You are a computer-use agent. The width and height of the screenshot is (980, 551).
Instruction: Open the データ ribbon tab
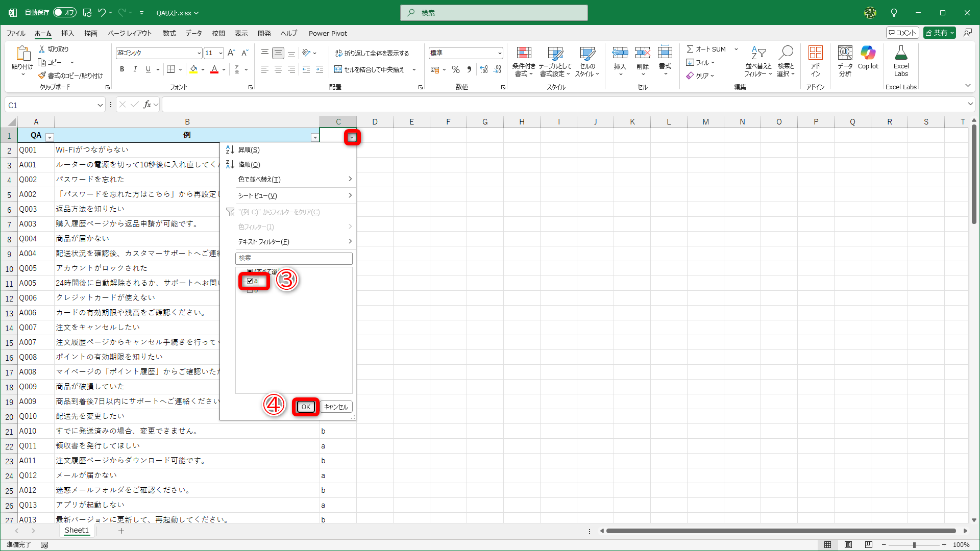pos(193,33)
